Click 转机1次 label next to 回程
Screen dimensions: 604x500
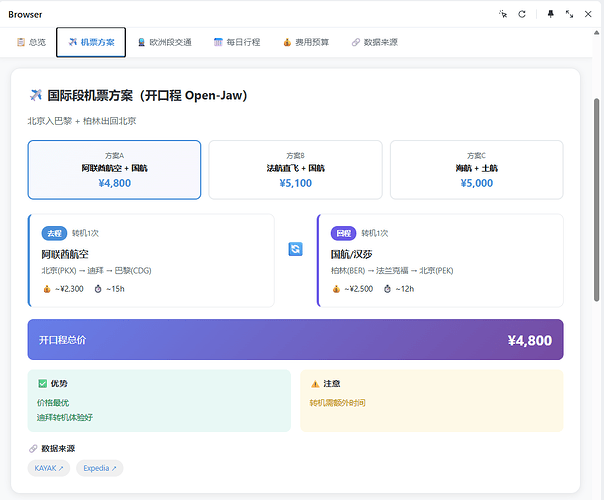pos(374,233)
